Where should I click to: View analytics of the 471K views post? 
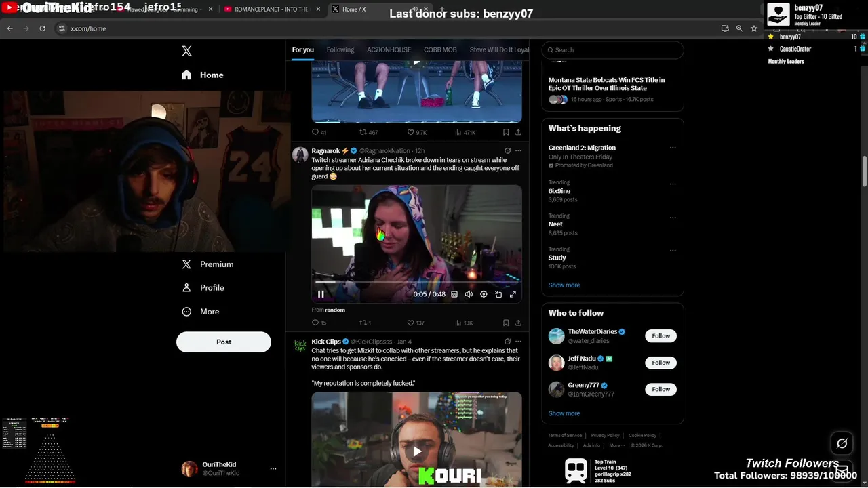[x=465, y=133]
